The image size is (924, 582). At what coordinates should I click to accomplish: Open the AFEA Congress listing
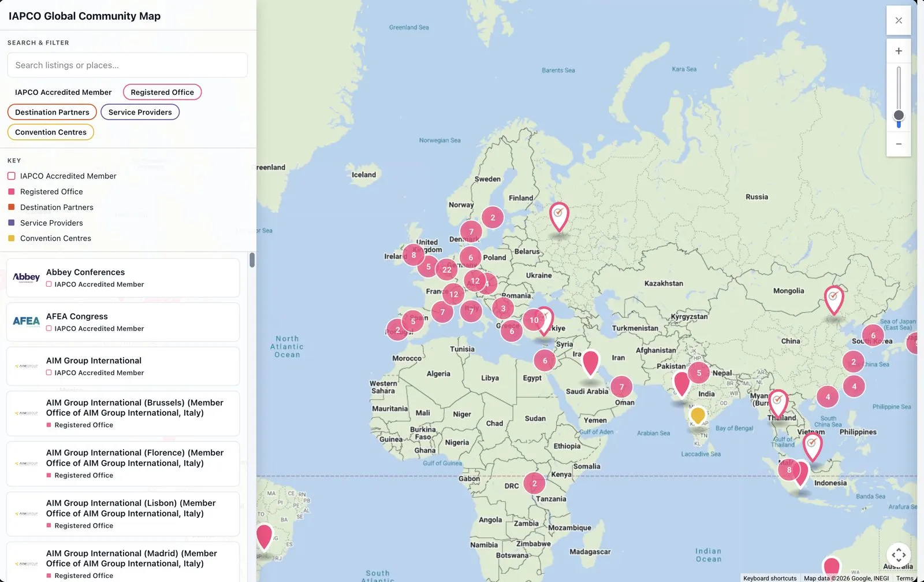(x=123, y=322)
